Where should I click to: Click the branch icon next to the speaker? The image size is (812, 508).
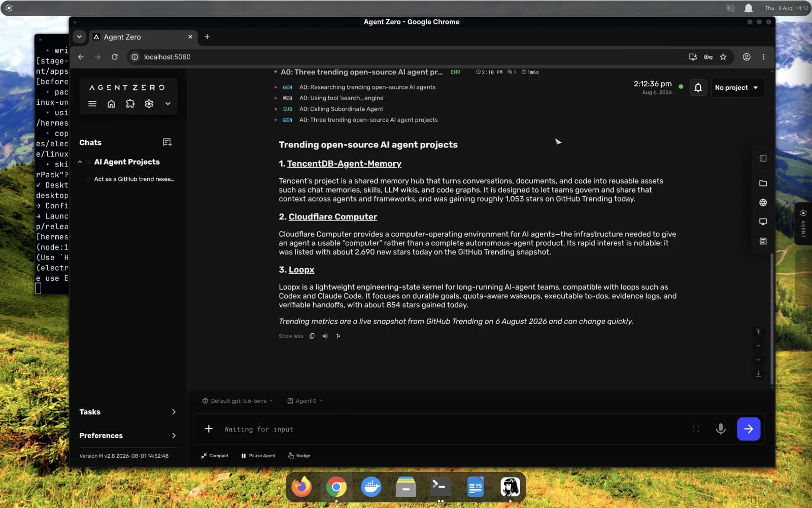point(338,336)
